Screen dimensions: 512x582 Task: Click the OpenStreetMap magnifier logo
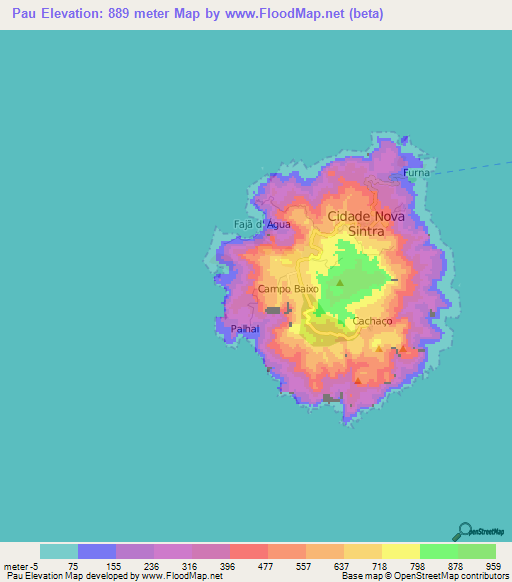(x=478, y=532)
